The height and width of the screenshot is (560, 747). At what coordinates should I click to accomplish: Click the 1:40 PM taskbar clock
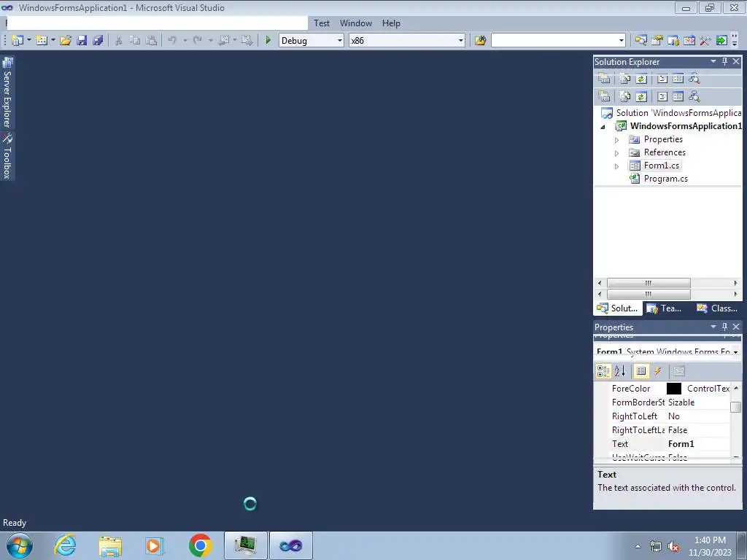tap(710, 540)
